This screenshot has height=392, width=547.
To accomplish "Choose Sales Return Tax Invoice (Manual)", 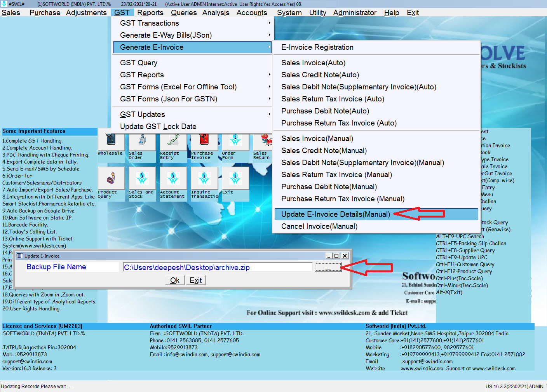I will [x=376, y=175].
